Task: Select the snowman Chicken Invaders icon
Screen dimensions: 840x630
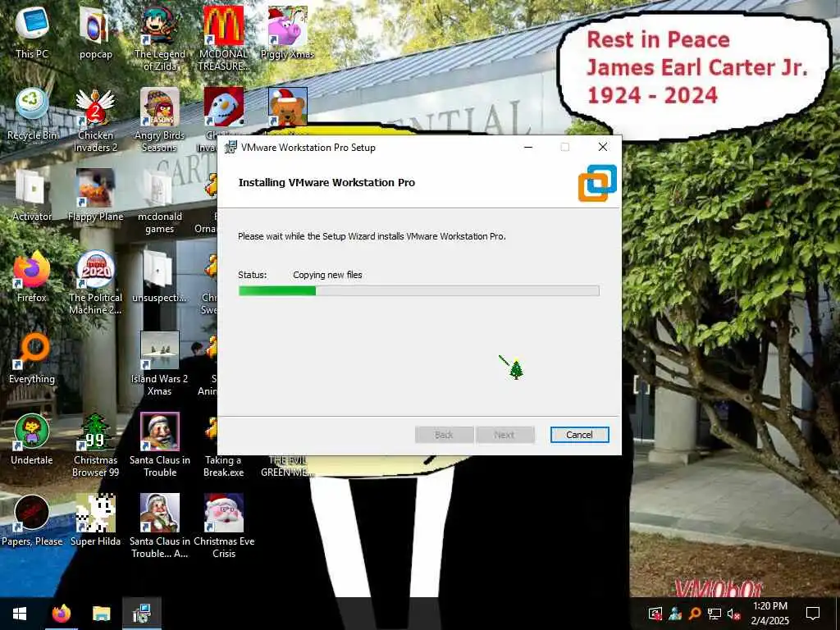Action: coord(223,107)
